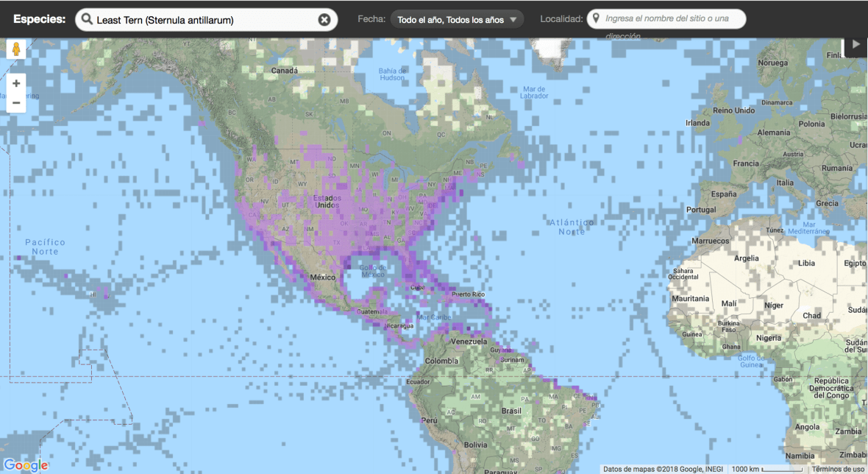Click the Surinam label on the map
This screenshot has width=868, height=474.
[512, 360]
